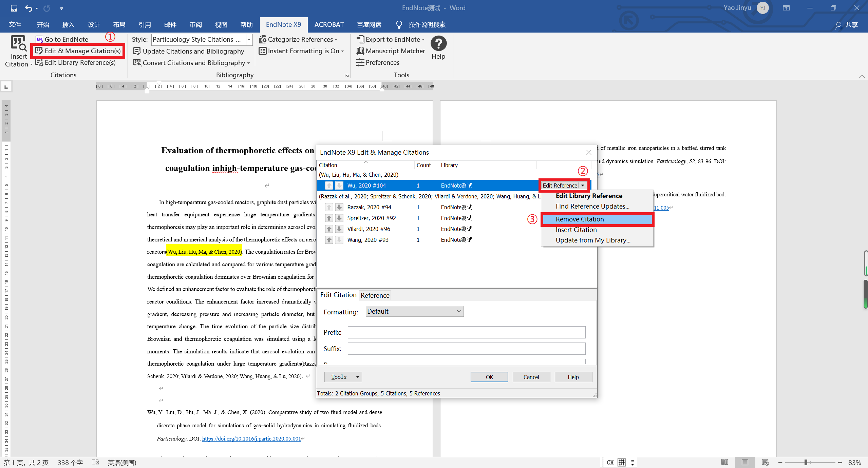This screenshot has height=468, width=868.
Task: Click the zoom slider handle
Action: [x=806, y=463]
